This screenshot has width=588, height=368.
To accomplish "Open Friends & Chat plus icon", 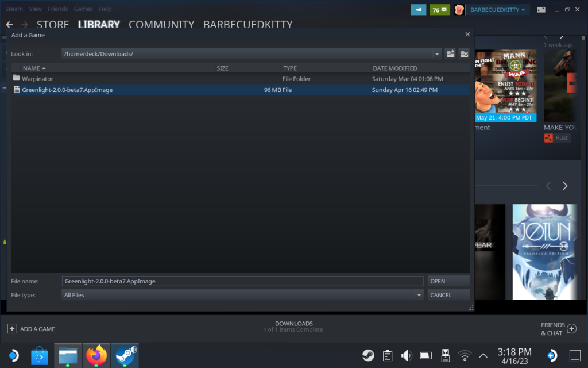I will (571, 328).
